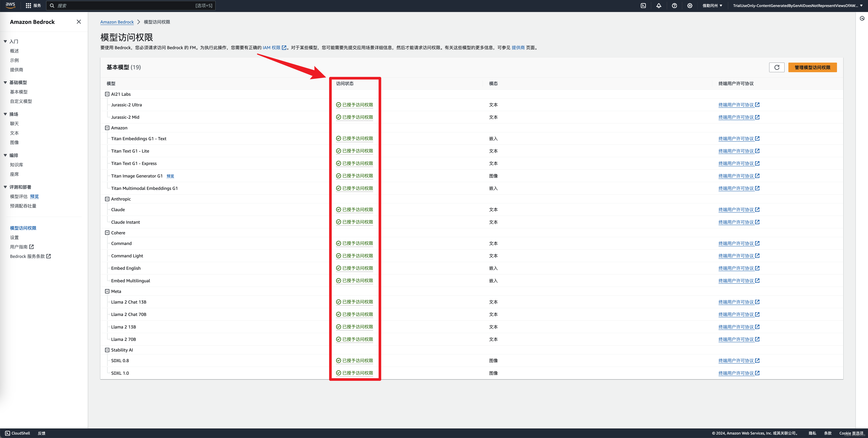Click access granted checkmark for Llama 2 13B
The width and height of the screenshot is (868, 438).
click(338, 327)
